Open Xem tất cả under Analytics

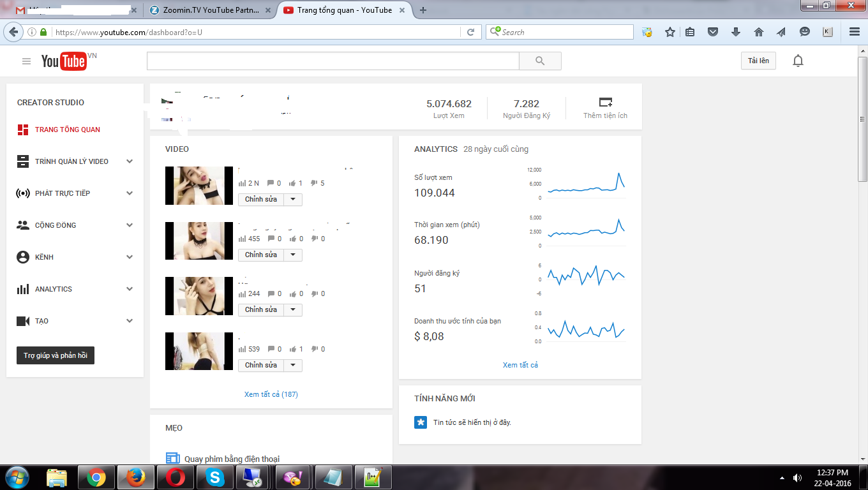(x=520, y=365)
